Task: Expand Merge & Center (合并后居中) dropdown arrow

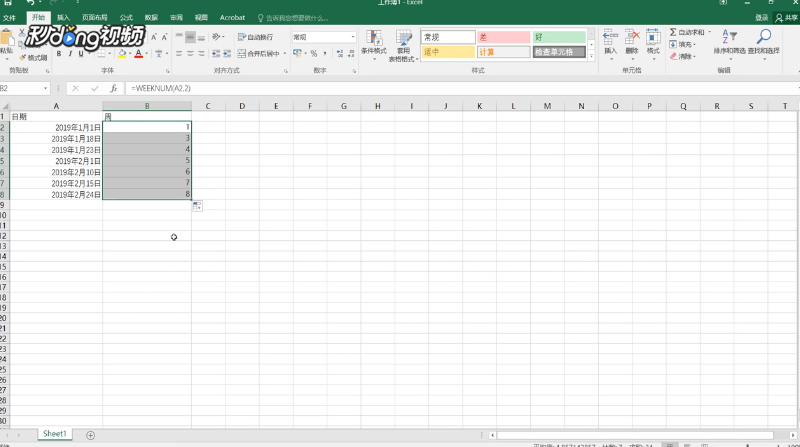Action: click(x=284, y=54)
